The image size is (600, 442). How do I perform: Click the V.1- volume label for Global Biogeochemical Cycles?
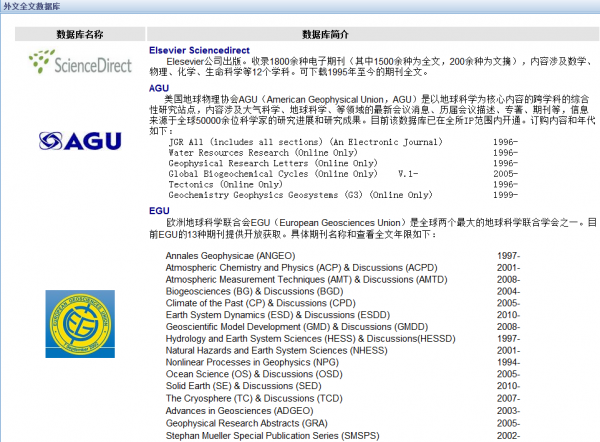click(408, 174)
